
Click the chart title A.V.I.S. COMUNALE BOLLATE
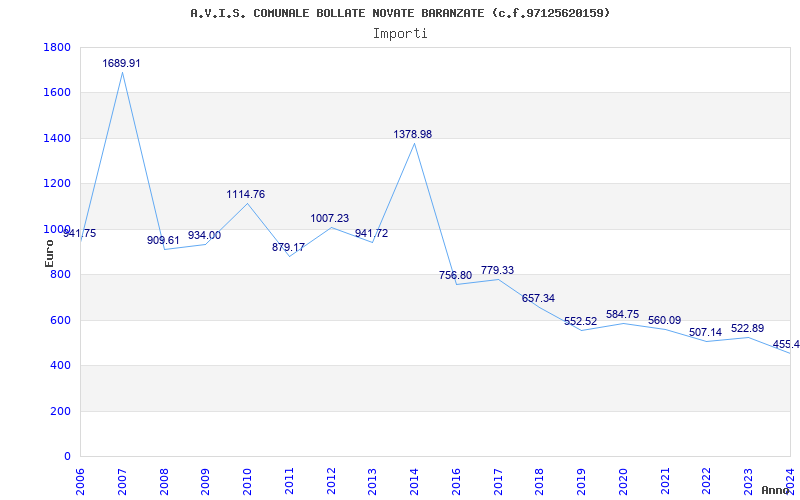[x=400, y=13]
